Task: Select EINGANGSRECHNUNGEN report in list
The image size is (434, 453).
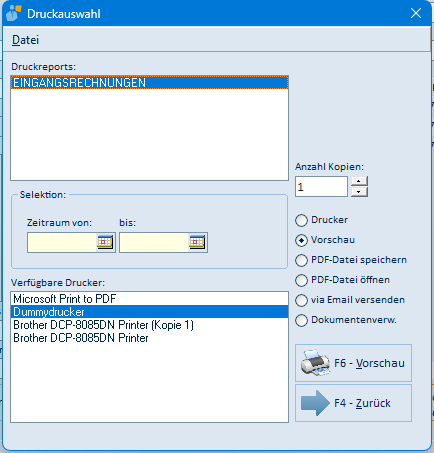Action: [x=149, y=83]
